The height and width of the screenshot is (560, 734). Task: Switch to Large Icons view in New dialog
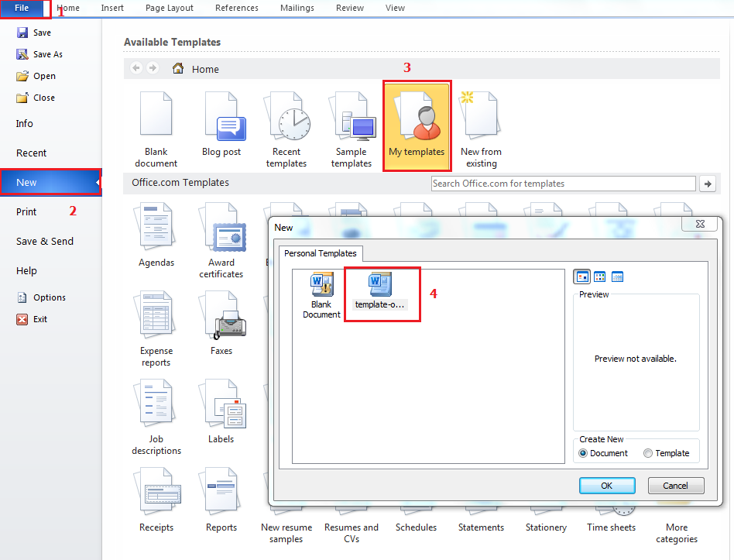tap(582, 277)
